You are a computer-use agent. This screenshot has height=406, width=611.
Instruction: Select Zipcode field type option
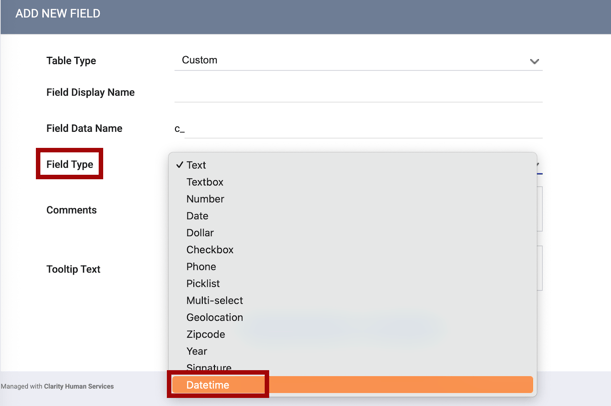205,335
